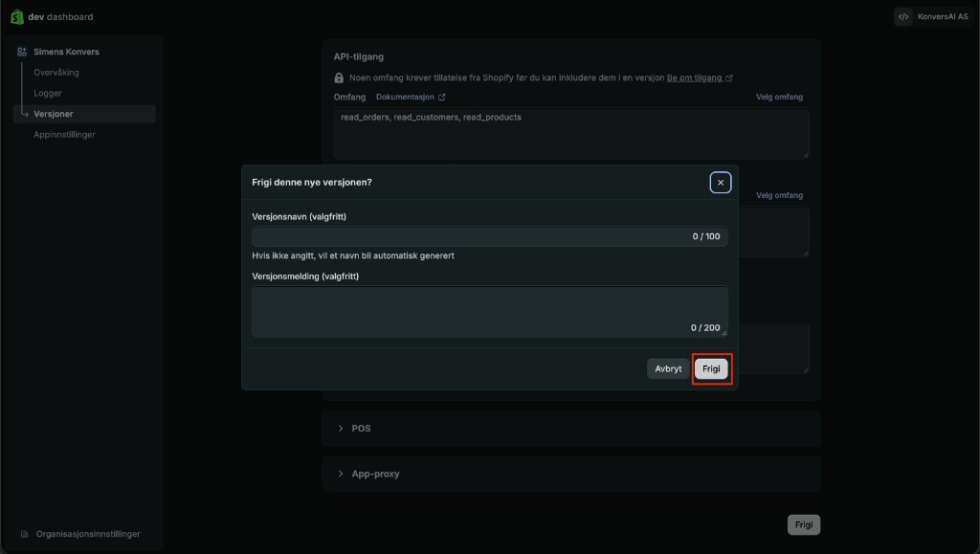
Task: Confirm with Frigi button in dialog
Action: 711,369
